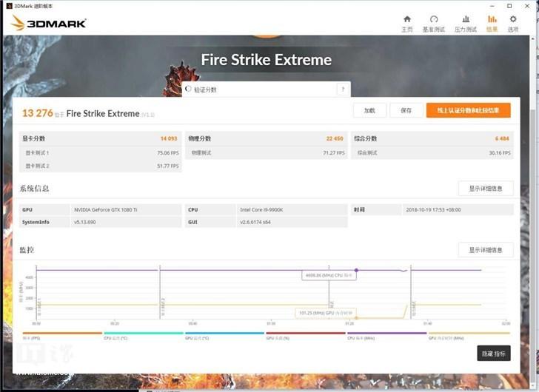Click the 显卡分数 heading
The image size is (539, 392).
click(x=34, y=138)
